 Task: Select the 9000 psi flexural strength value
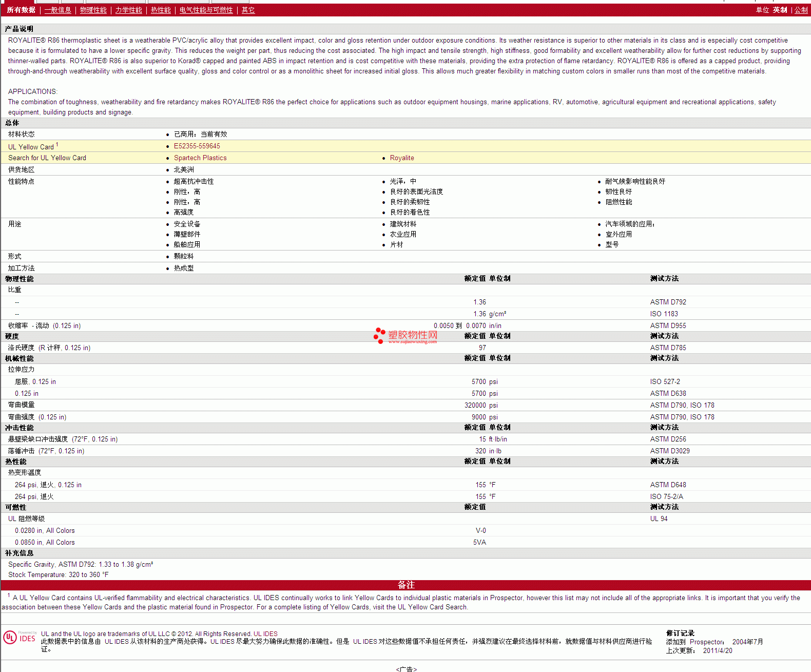485,417
